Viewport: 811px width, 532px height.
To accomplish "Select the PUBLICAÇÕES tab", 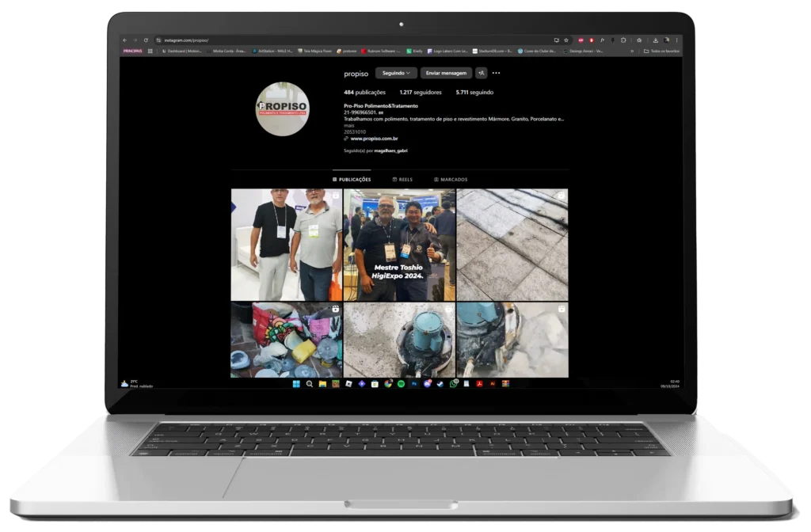I will [352, 180].
